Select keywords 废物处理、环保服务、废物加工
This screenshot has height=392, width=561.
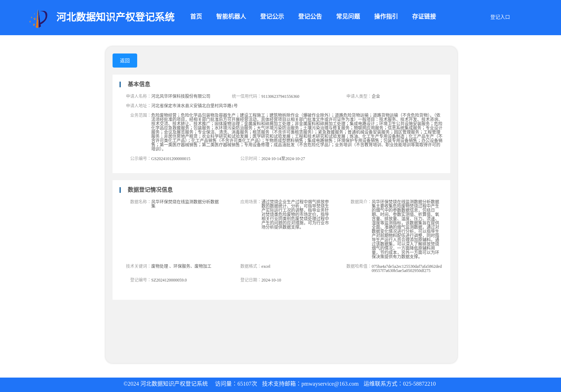pyautogui.click(x=181, y=266)
